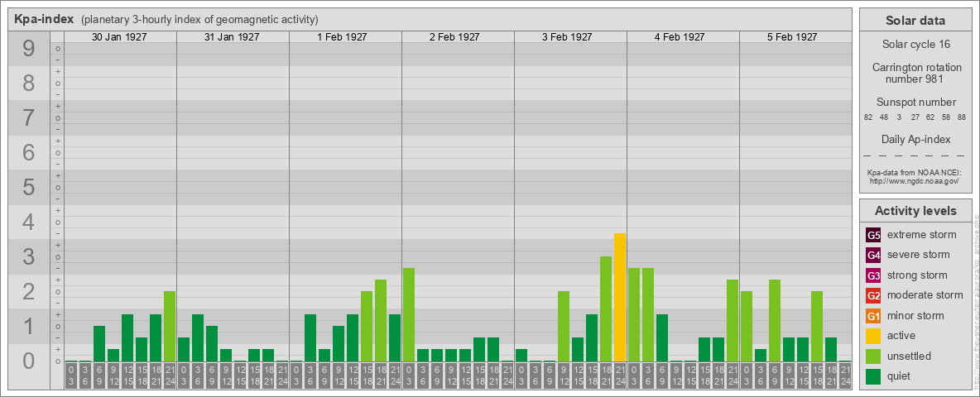Select the Solar cycle 16 text

tap(915, 45)
